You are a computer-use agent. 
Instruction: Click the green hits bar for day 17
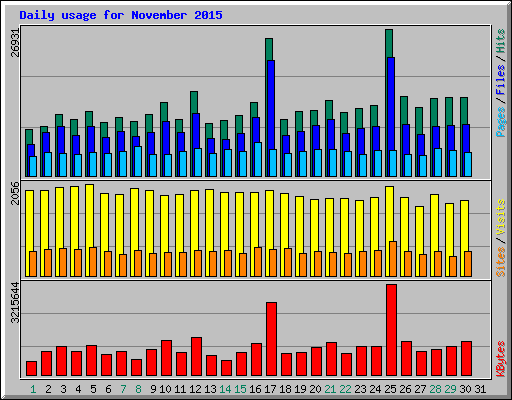269,49
